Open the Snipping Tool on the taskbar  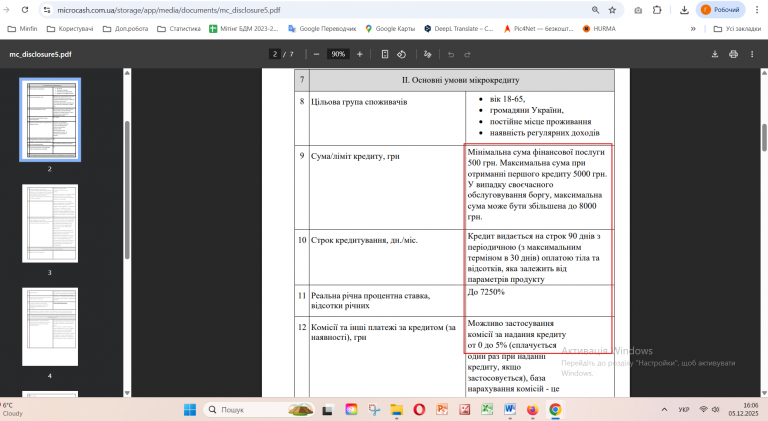pyautogui.click(x=375, y=410)
